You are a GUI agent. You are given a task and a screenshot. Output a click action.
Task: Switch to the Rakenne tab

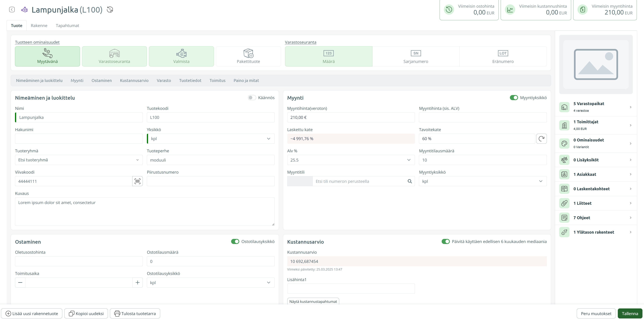point(39,26)
